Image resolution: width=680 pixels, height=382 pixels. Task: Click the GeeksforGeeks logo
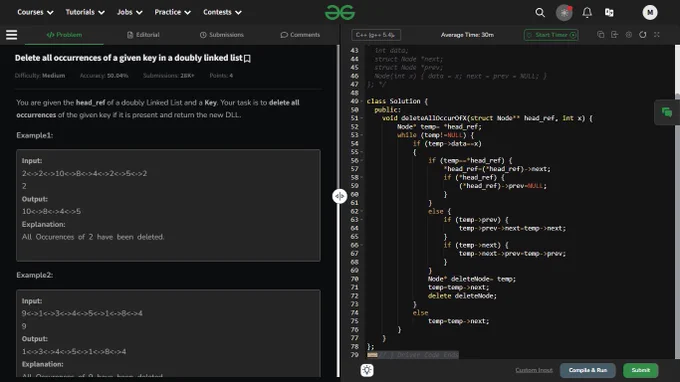point(340,13)
